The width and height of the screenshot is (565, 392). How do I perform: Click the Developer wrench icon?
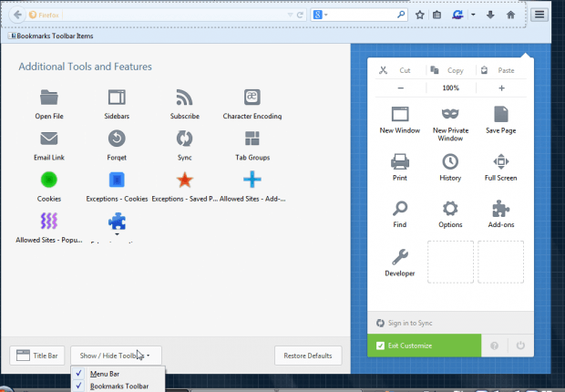400,257
